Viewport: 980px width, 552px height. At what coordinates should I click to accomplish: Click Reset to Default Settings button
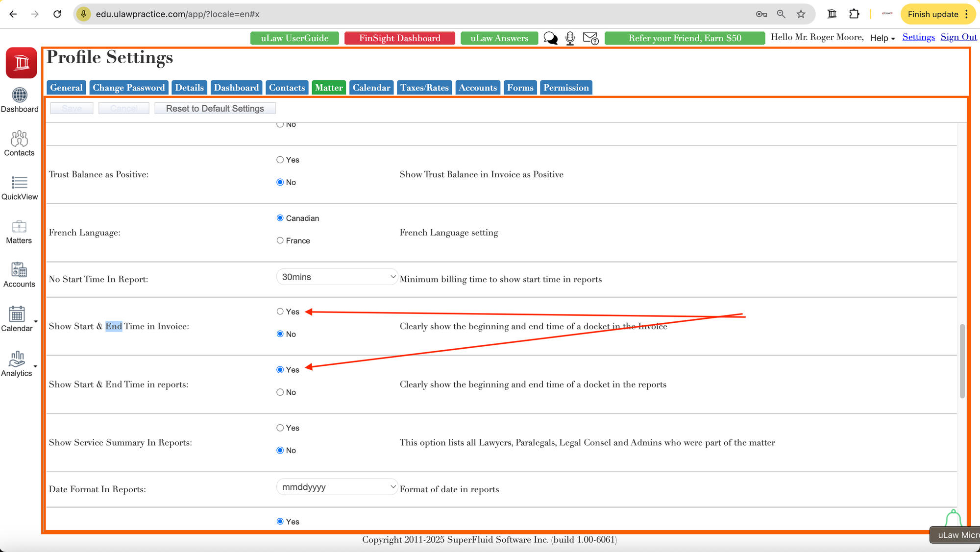(215, 109)
